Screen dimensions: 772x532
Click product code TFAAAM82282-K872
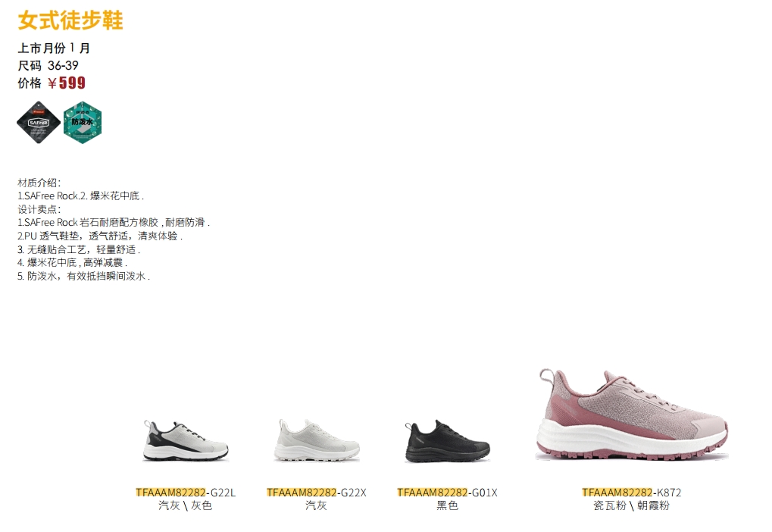(x=632, y=492)
